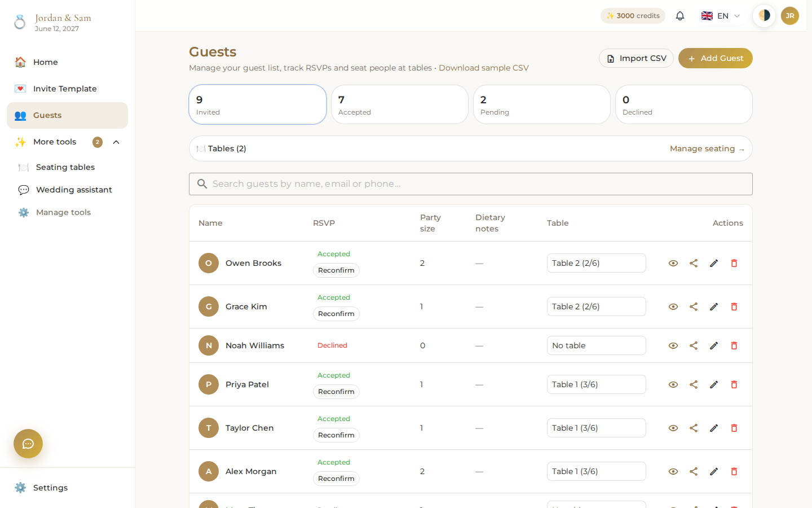The width and height of the screenshot is (812, 508).
Task: Click the Add Guest button
Action: (x=716, y=58)
